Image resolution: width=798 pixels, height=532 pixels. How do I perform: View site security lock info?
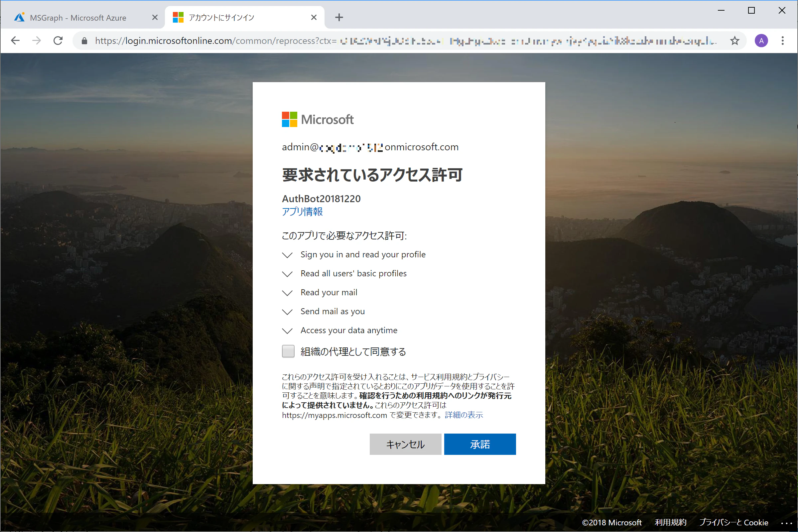click(x=84, y=41)
